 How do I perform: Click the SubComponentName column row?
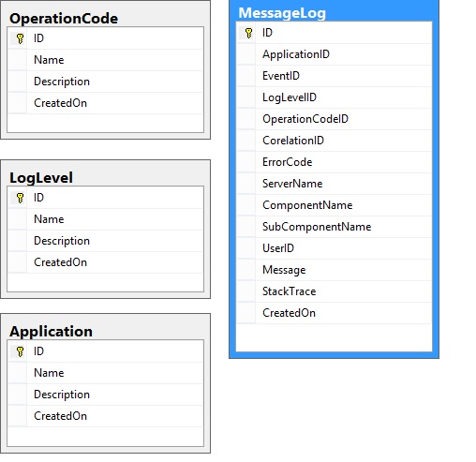click(334, 227)
